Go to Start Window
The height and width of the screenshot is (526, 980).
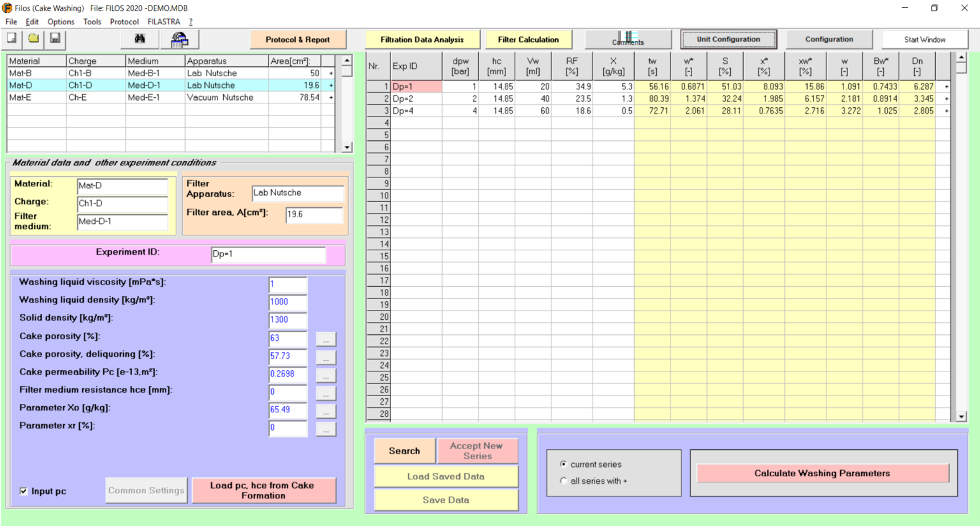click(x=925, y=39)
